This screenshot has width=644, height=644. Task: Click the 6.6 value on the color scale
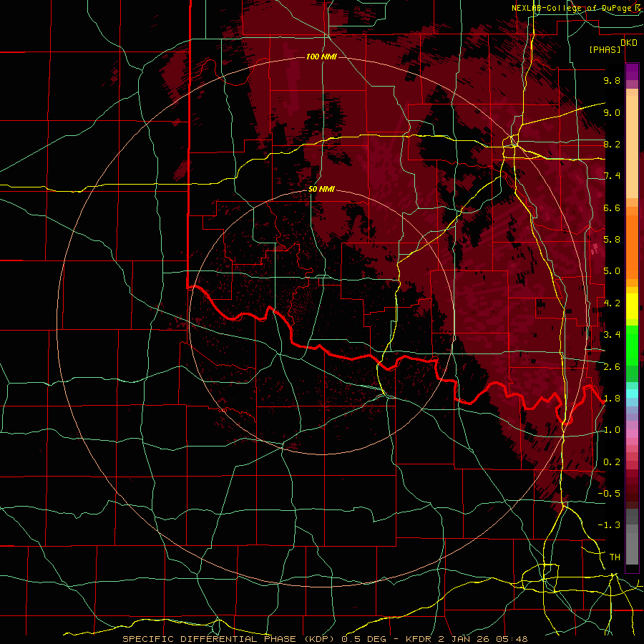point(612,208)
